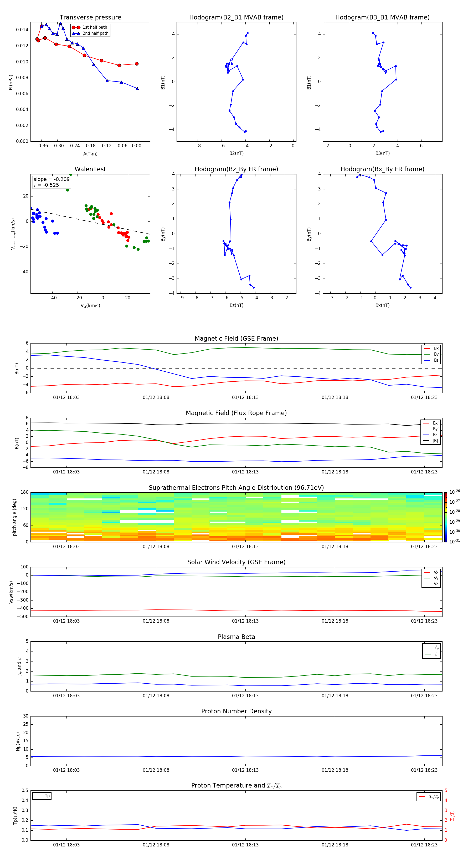
Task: Click the 'Tp(10^6K)' axis label
Action: tap(15, 815)
